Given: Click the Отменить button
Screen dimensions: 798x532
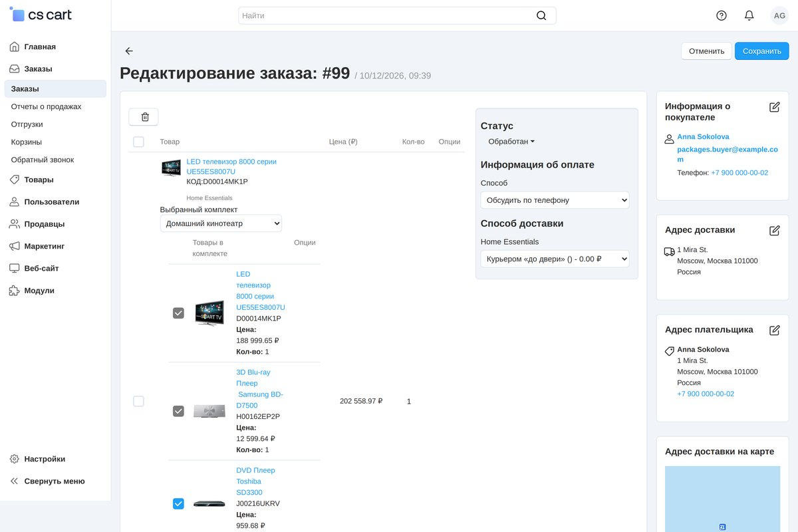Looking at the screenshot, I should point(706,51).
